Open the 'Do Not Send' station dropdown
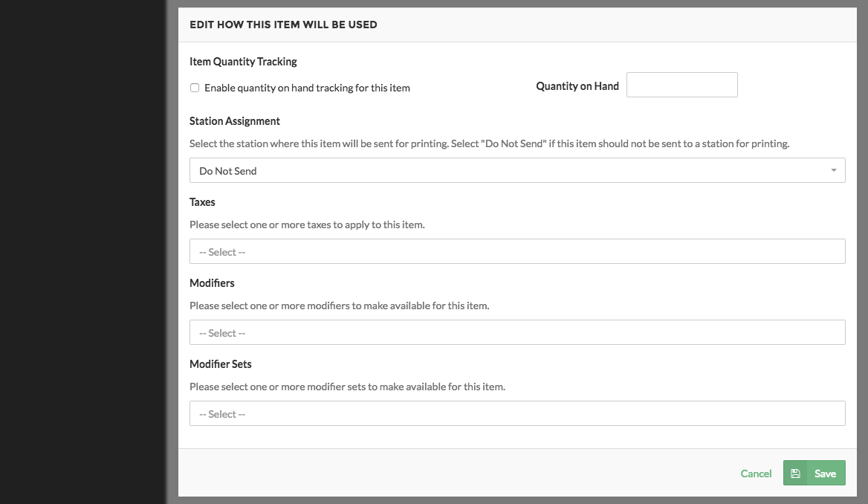The height and width of the screenshot is (504, 868). tap(517, 170)
